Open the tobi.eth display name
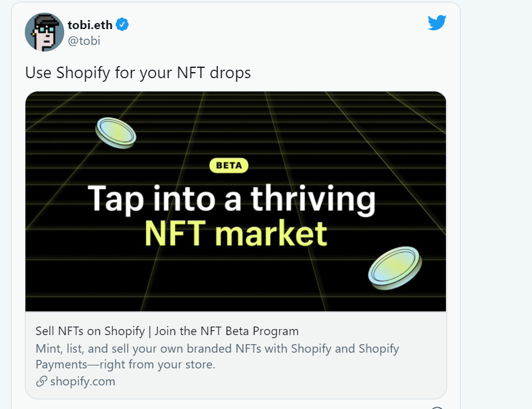This screenshot has width=532, height=409. click(x=90, y=25)
